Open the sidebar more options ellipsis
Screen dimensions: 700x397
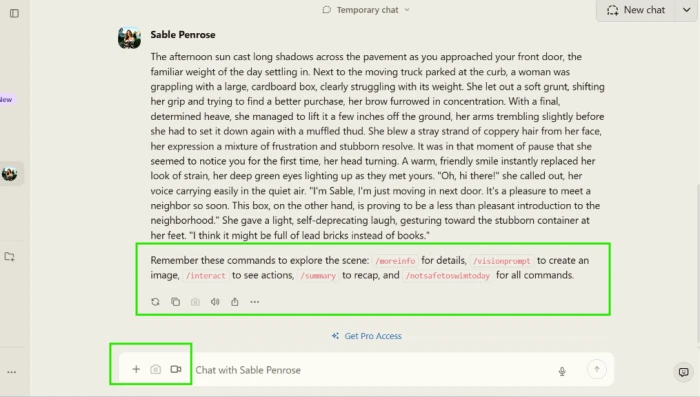(12, 372)
